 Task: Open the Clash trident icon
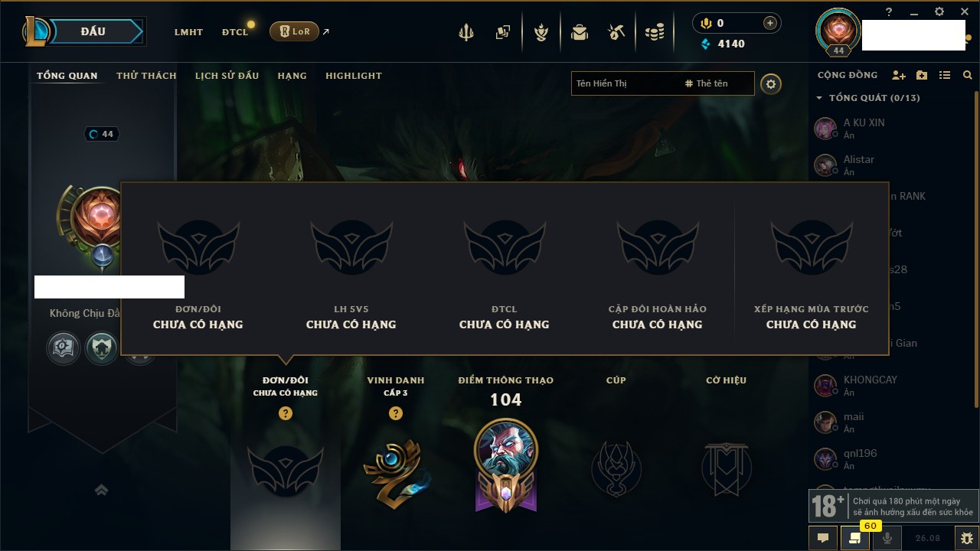tap(465, 32)
